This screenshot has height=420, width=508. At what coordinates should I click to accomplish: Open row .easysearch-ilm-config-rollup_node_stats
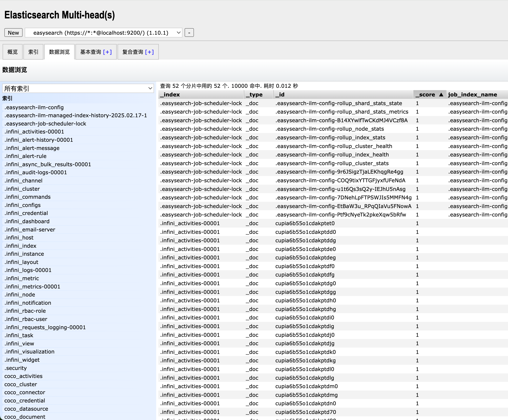[333, 129]
